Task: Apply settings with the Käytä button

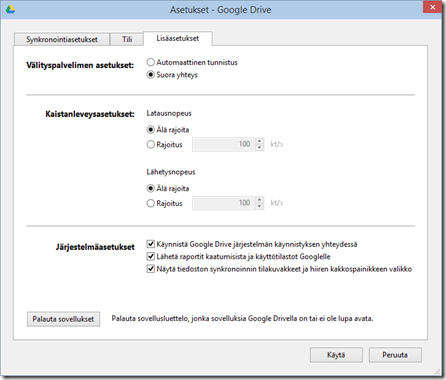Action: [x=336, y=355]
